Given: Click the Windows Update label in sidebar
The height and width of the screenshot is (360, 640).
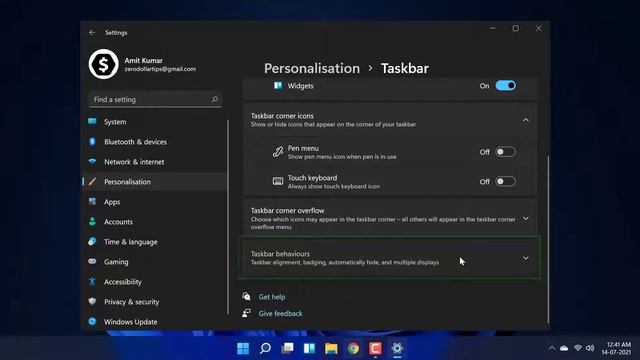Looking at the screenshot, I should pos(131,322).
